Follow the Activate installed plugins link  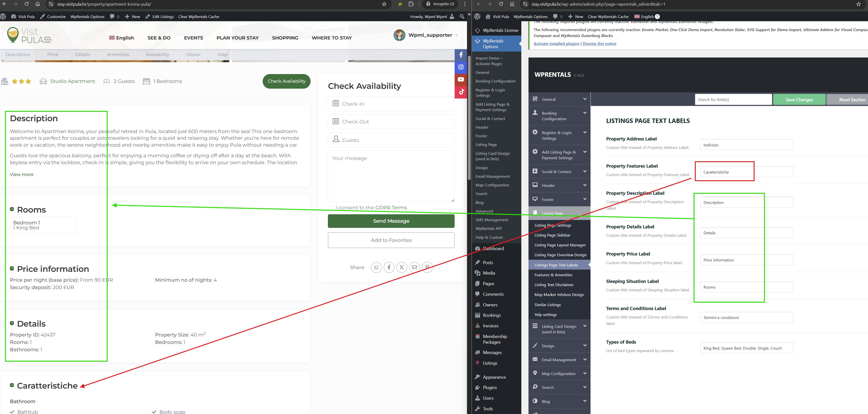pyautogui.click(x=556, y=43)
